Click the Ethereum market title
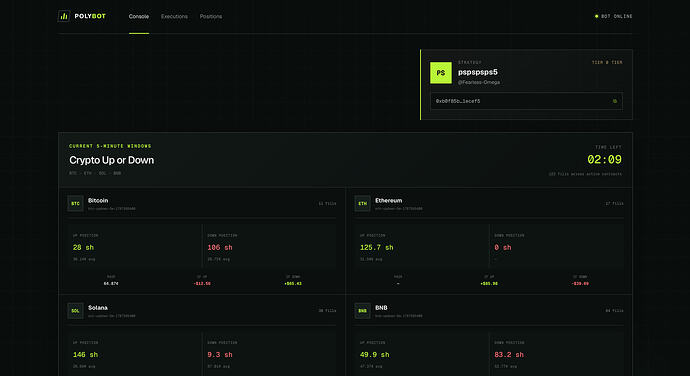This screenshot has width=690, height=376. [x=389, y=200]
